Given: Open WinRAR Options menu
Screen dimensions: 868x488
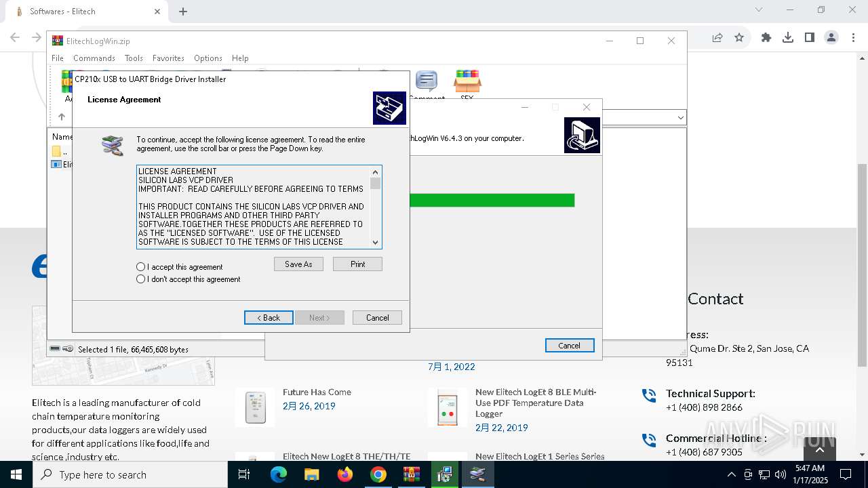Looking at the screenshot, I should pyautogui.click(x=208, y=58).
